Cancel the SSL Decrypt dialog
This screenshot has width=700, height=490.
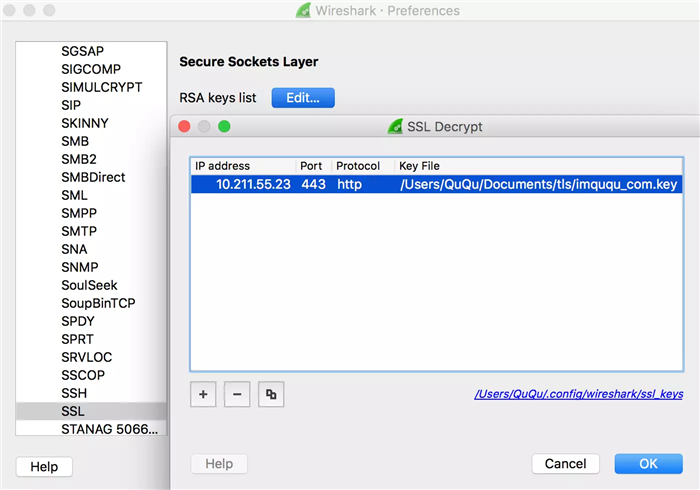pyautogui.click(x=565, y=464)
